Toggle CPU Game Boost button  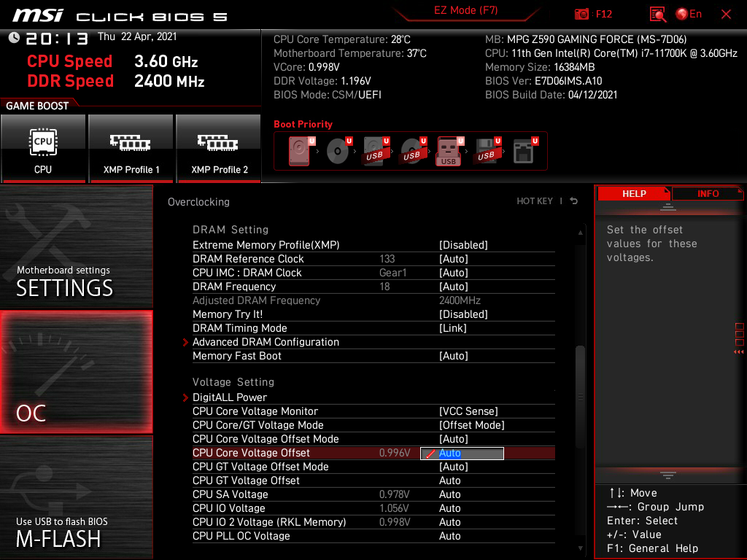43,148
